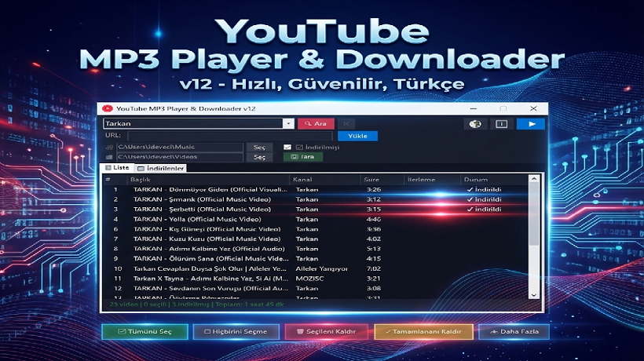Click the Tamamlananı Kaldır button
644x361 pixels.
point(423,331)
